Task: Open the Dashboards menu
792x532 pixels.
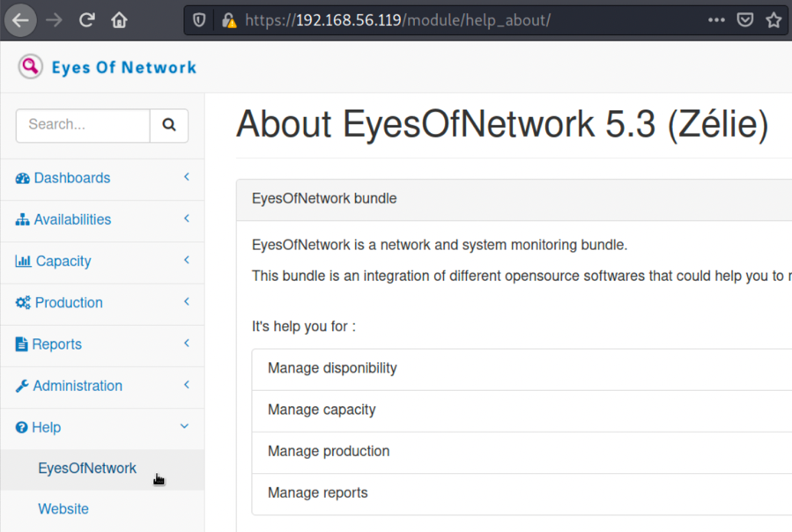Action: pyautogui.click(x=102, y=178)
